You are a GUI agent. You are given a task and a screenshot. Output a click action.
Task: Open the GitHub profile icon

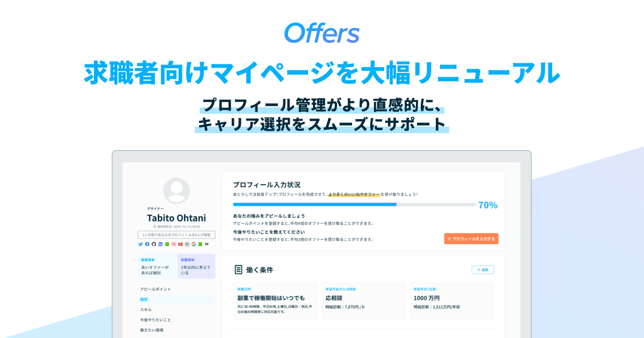[154, 244]
